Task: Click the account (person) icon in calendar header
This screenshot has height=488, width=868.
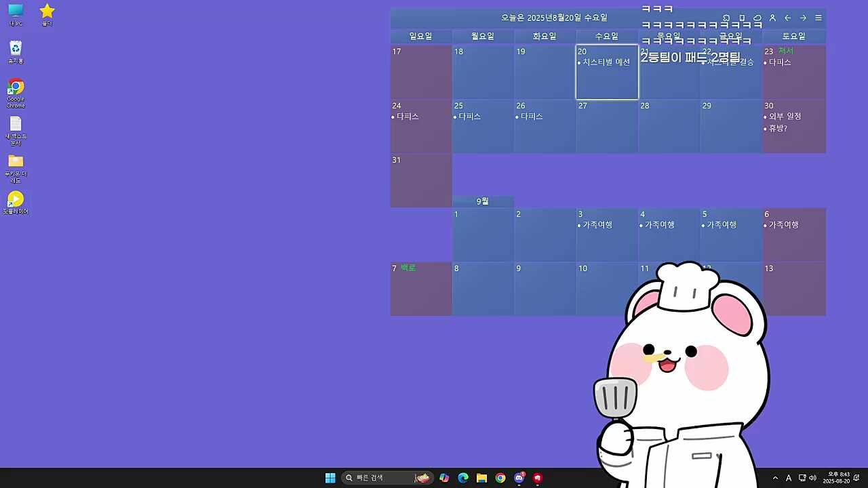Action: click(x=772, y=18)
